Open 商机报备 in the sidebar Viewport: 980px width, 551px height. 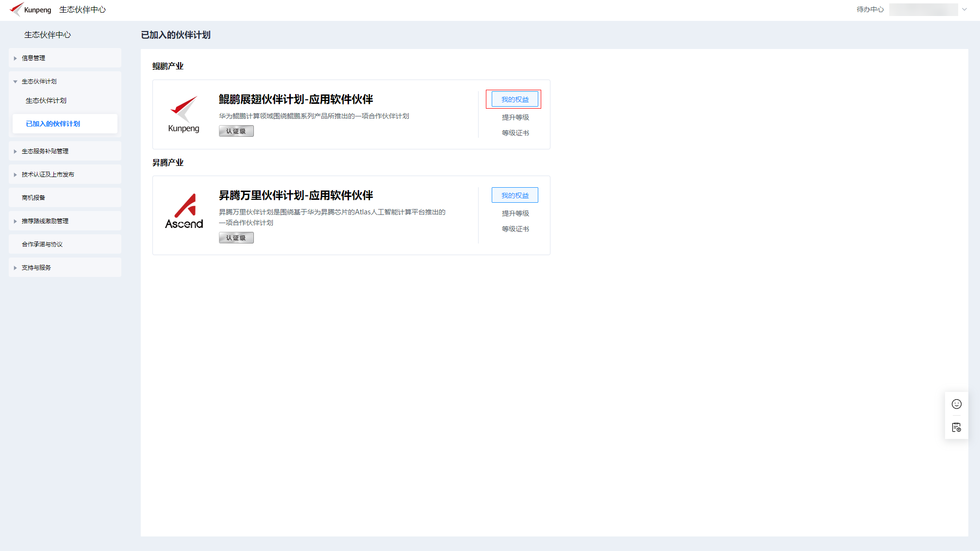point(65,197)
